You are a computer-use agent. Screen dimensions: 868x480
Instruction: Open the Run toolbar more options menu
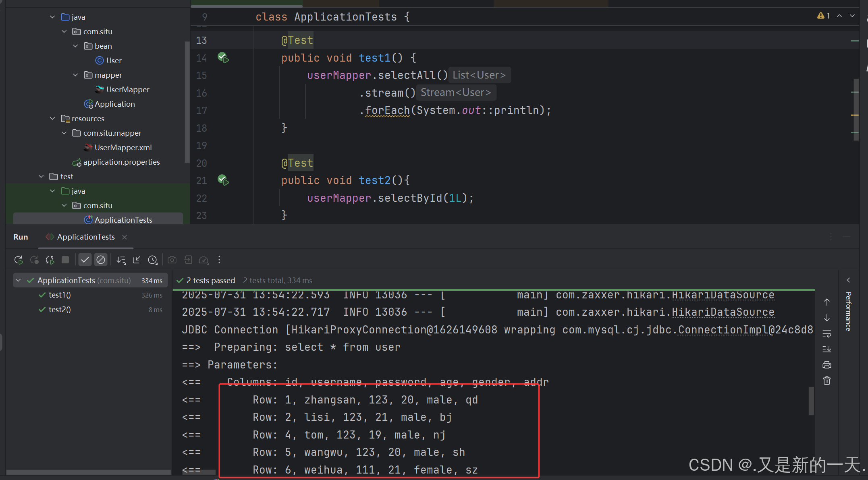(x=219, y=260)
